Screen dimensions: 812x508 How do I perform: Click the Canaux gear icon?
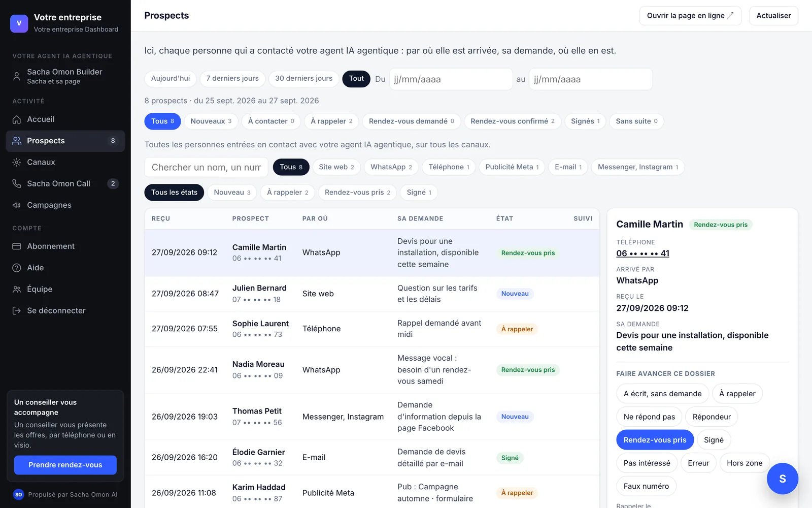point(17,162)
